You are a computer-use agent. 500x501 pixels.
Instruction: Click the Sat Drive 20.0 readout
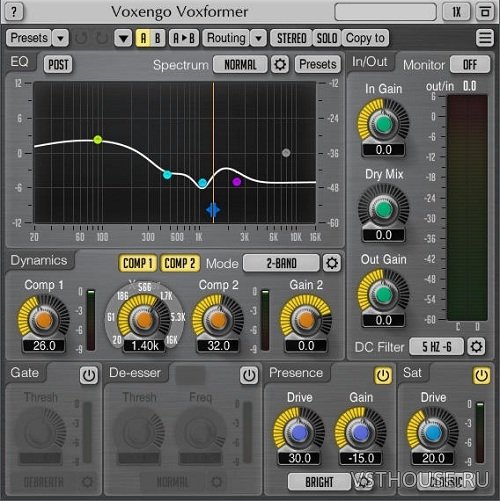[433, 458]
